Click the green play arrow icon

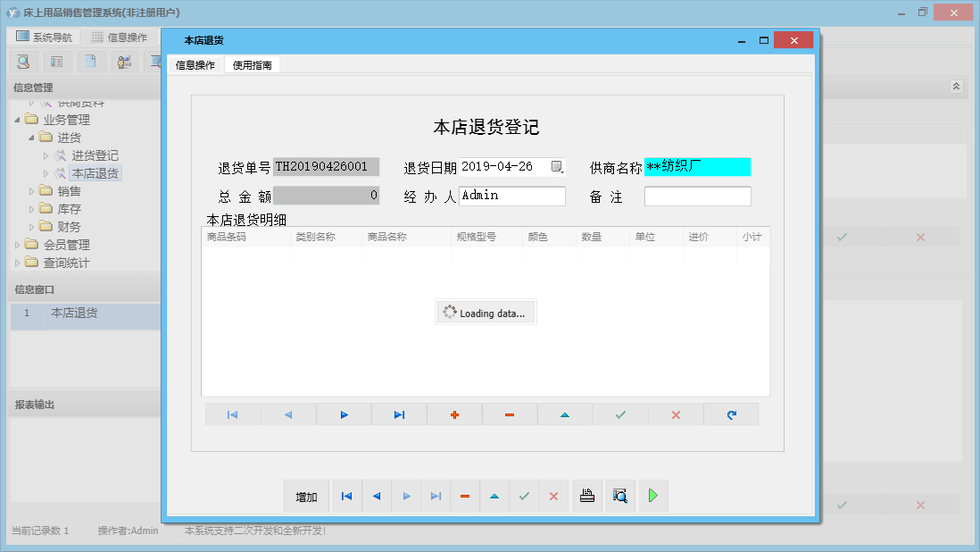click(652, 496)
